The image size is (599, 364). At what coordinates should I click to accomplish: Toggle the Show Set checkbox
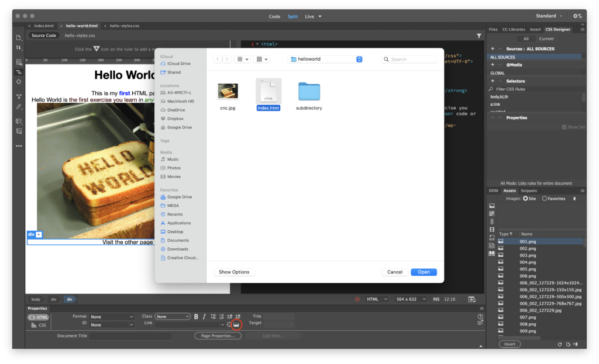click(564, 127)
